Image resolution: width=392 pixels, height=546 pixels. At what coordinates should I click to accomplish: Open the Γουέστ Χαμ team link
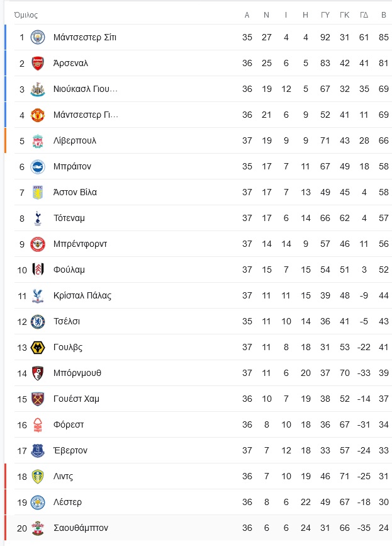(x=76, y=399)
